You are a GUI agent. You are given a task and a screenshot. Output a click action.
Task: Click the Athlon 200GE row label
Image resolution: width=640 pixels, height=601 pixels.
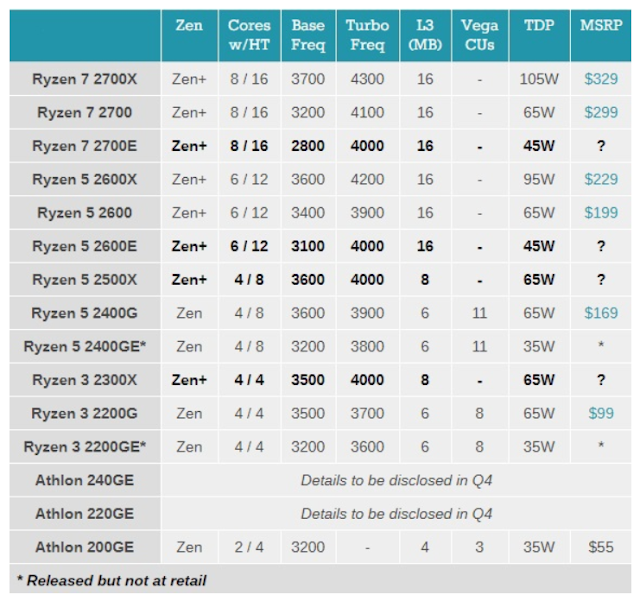click(84, 547)
